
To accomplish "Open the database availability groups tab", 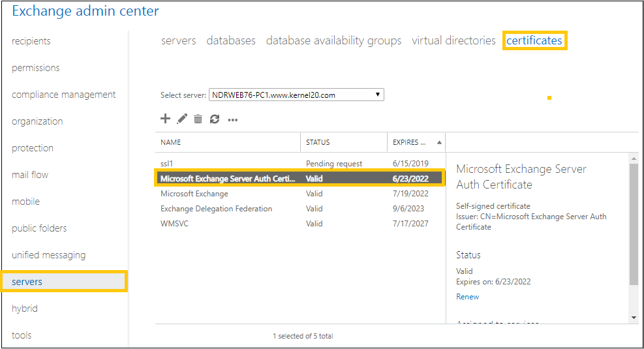I will tap(333, 40).
